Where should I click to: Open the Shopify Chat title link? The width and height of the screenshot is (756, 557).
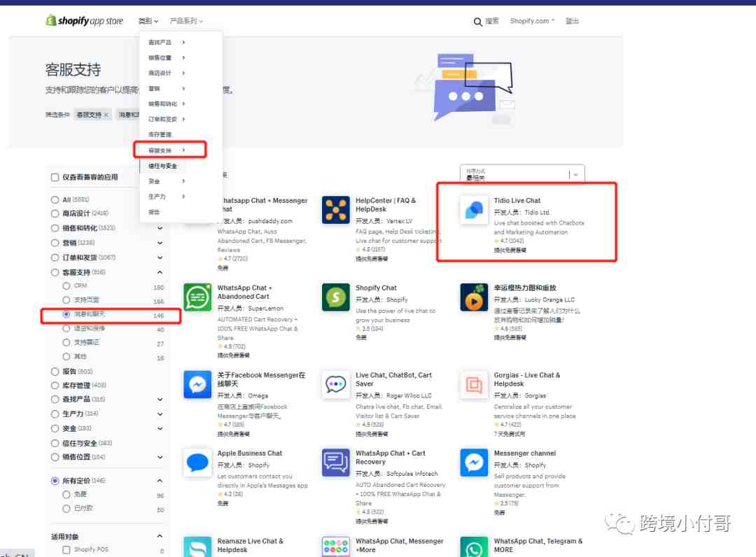click(x=376, y=288)
